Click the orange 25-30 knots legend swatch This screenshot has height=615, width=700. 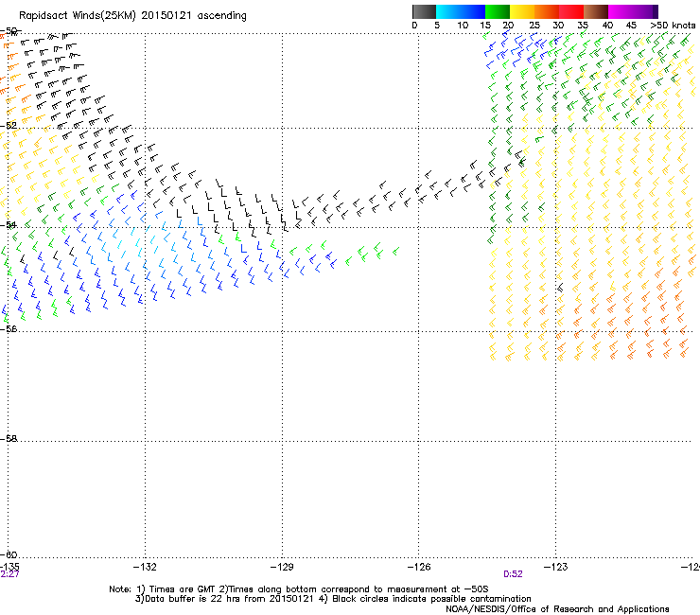pos(547,11)
